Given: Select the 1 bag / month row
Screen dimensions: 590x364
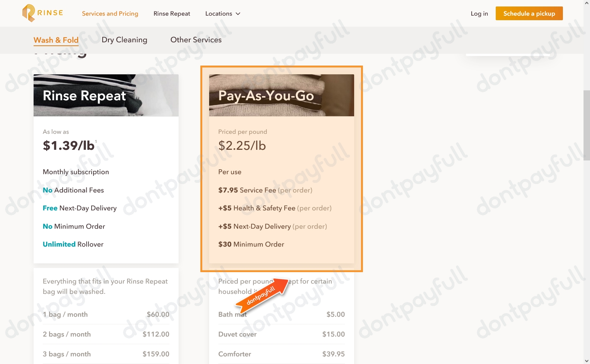Looking at the screenshot, I should click(x=106, y=314).
